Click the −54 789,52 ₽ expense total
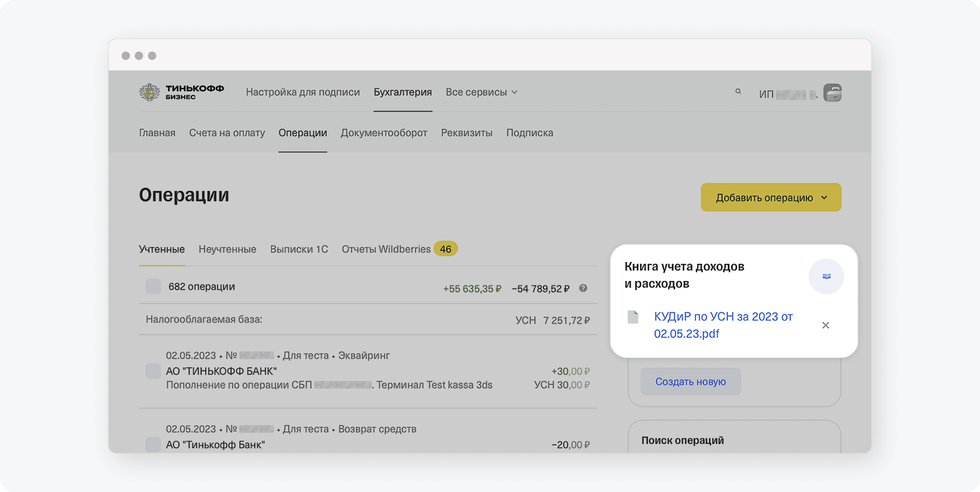Image resolution: width=980 pixels, height=492 pixels. pos(541,289)
